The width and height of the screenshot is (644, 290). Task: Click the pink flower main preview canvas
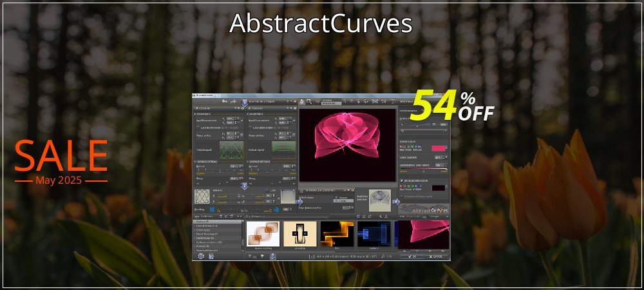click(348, 145)
